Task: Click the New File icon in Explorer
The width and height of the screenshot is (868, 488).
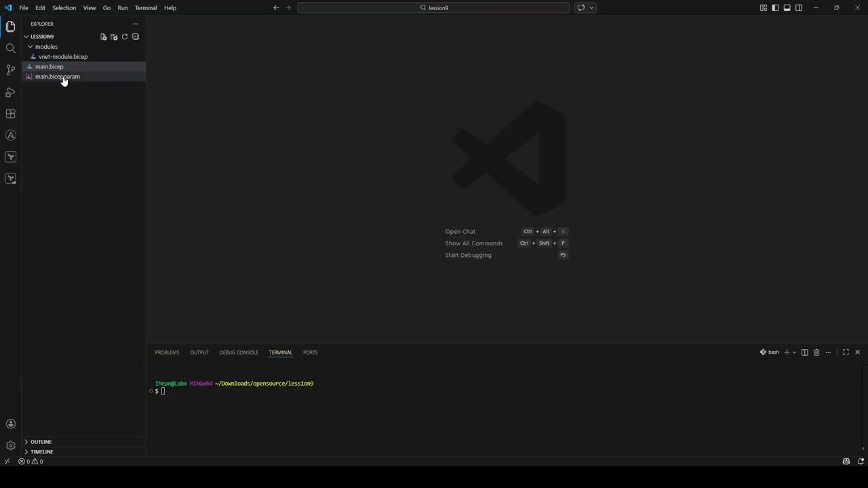Action: click(103, 37)
